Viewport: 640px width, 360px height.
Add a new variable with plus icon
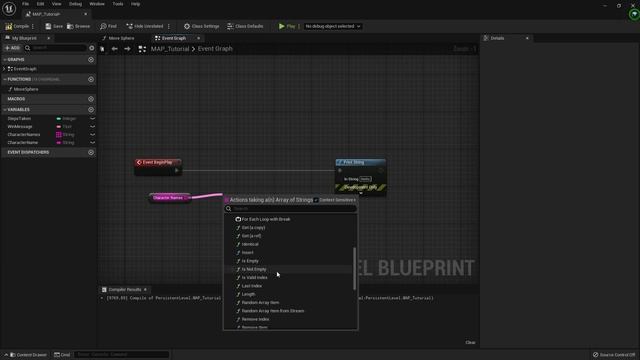[x=91, y=109]
